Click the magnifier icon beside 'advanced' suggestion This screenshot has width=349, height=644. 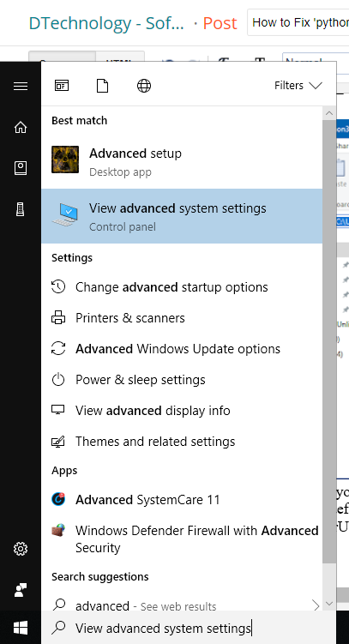pos(59,605)
